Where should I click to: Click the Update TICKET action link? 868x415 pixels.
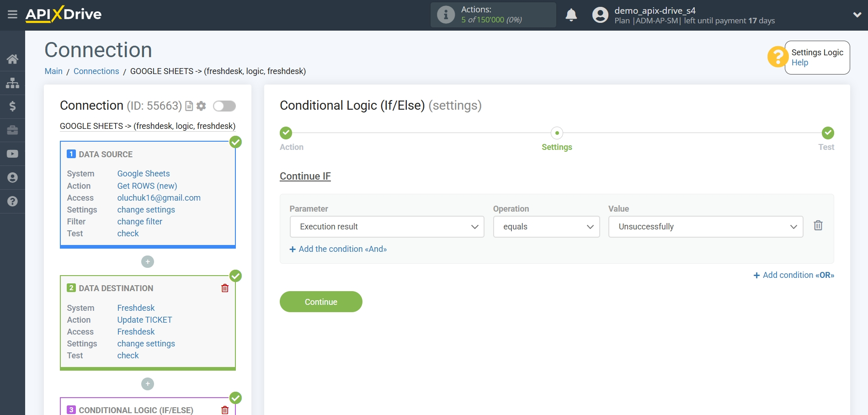pyautogui.click(x=144, y=320)
